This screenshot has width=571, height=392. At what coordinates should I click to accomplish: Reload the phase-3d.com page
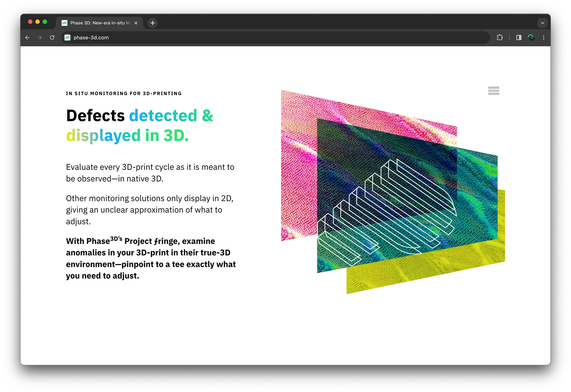(52, 37)
